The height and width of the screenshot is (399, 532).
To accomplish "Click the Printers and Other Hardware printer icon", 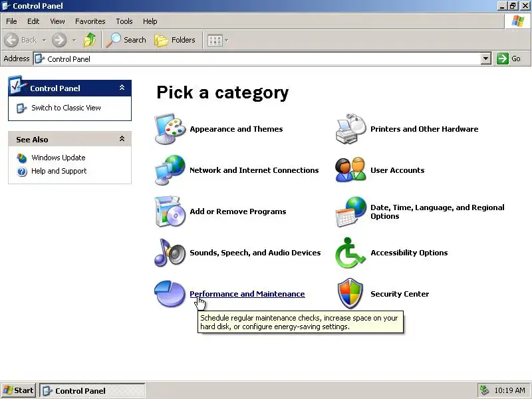I will [351, 129].
